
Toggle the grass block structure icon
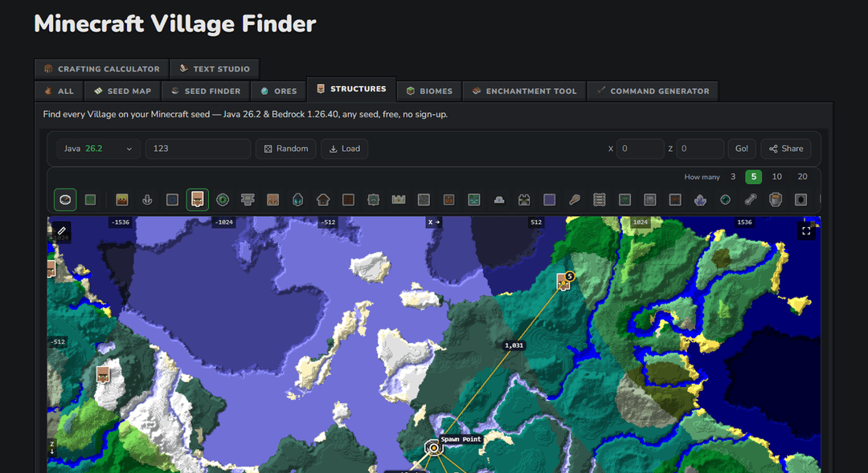coord(122,200)
